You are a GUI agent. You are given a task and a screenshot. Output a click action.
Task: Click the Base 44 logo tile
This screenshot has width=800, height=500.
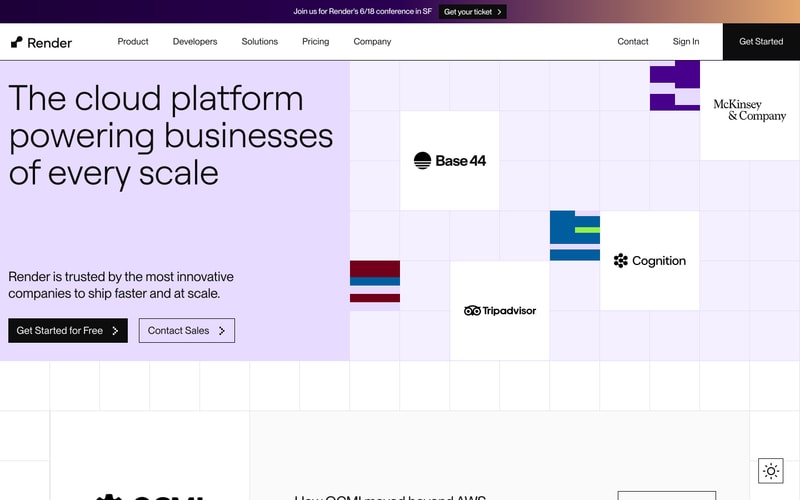[x=449, y=161]
